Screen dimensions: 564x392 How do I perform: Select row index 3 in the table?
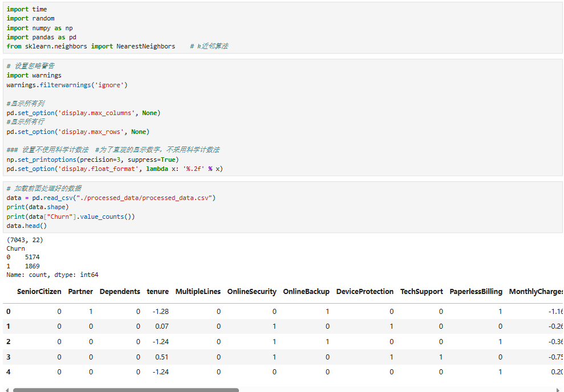[9, 357]
